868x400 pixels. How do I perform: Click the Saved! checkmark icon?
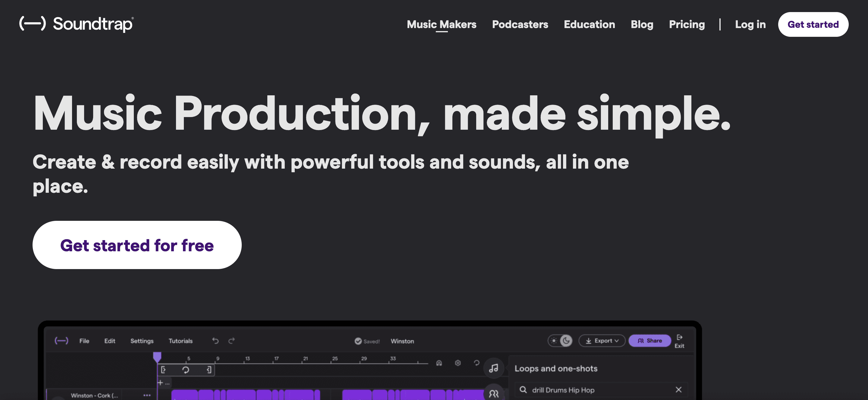[x=358, y=341]
